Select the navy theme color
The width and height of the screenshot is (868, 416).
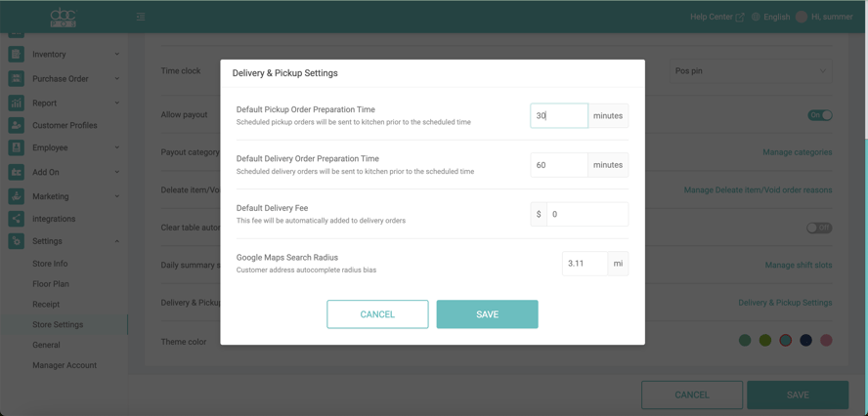[x=806, y=340]
